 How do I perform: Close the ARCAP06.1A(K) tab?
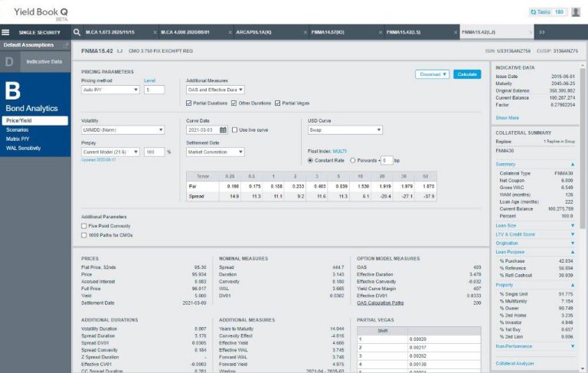[305, 33]
